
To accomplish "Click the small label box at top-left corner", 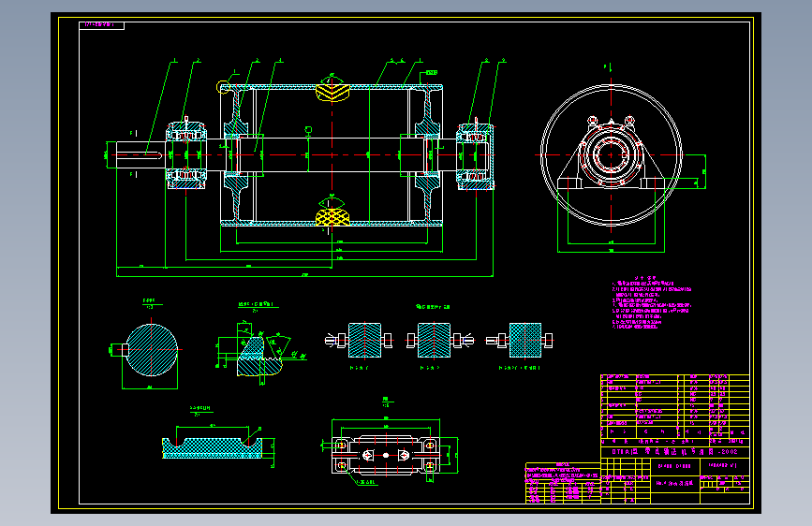I will coord(101,25).
